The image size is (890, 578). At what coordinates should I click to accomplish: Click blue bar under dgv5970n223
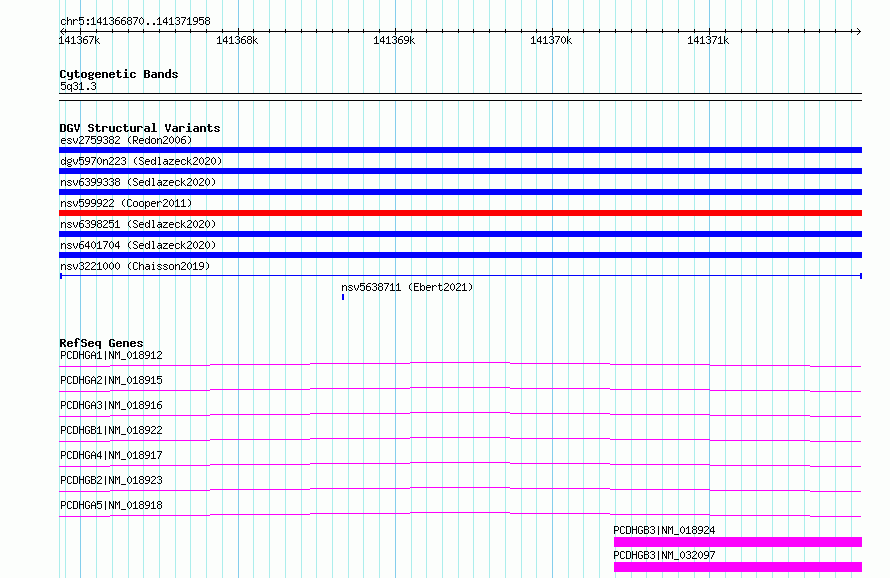click(460, 171)
